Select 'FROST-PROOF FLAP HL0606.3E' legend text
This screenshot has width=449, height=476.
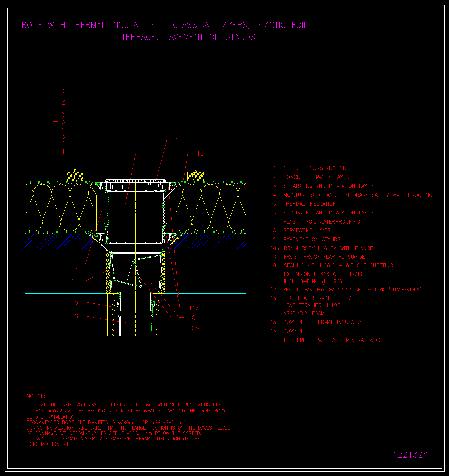click(324, 257)
